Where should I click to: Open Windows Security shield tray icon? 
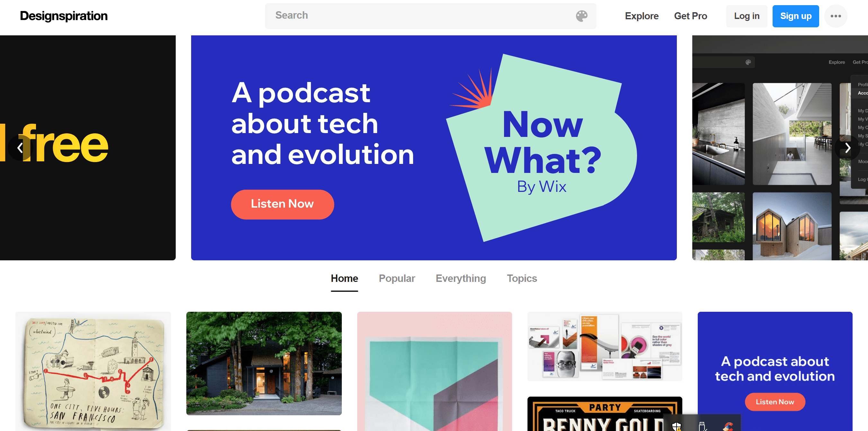pos(676,426)
